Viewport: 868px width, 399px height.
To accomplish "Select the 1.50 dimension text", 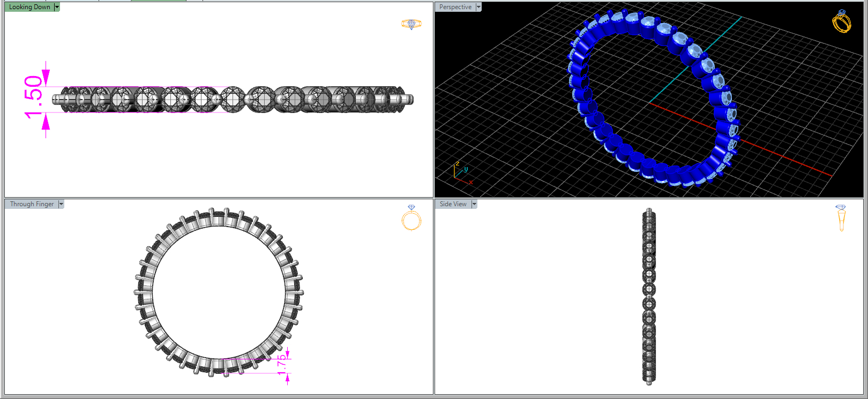I will point(33,97).
